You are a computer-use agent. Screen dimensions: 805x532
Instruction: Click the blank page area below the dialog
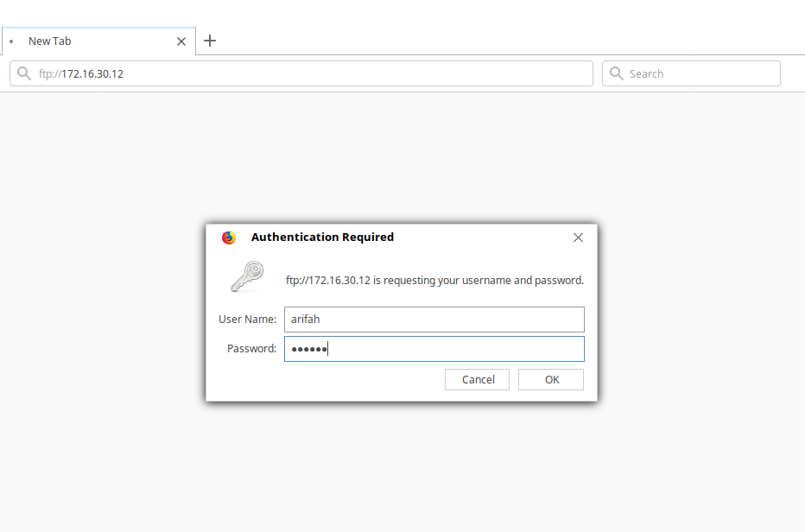coord(402,466)
